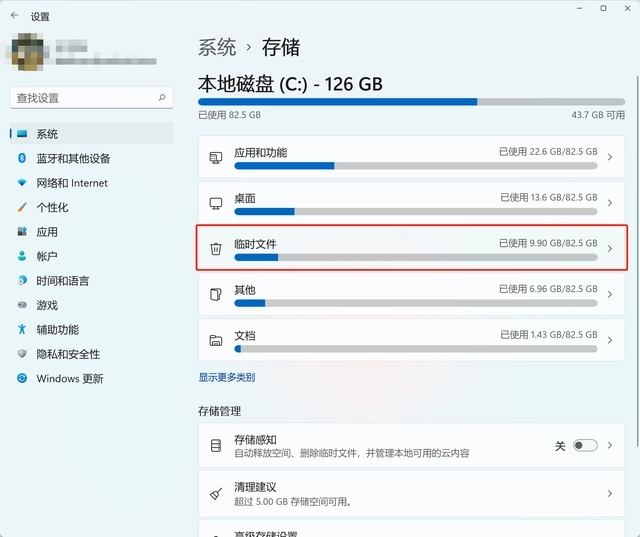This screenshot has width=640, height=537.
Task: Open the 个性化 settings section
Action: pyautogui.click(x=92, y=207)
